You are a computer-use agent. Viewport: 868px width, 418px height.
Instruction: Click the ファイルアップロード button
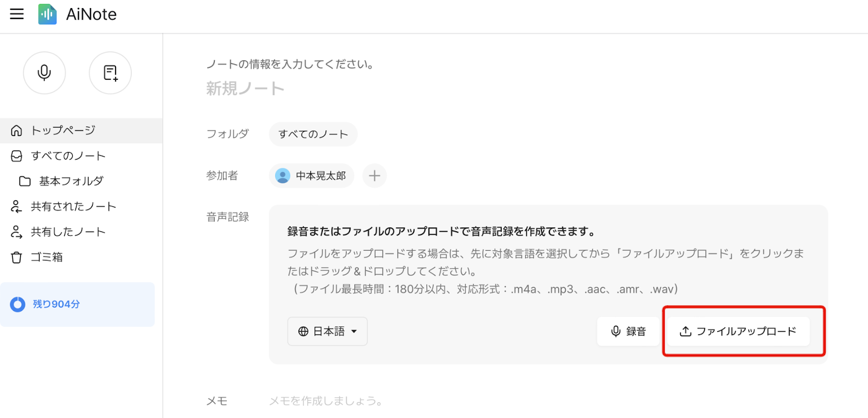tap(738, 332)
